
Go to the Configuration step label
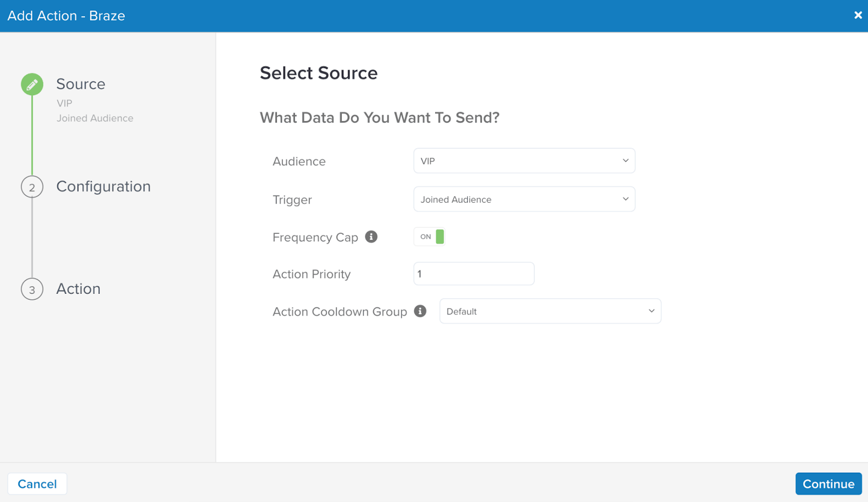(x=103, y=186)
